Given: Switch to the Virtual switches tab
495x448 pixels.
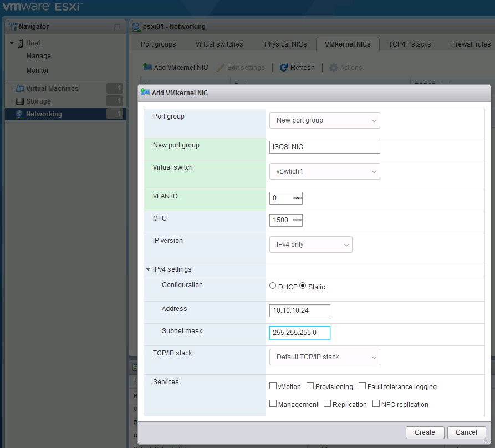Looking at the screenshot, I should (219, 44).
